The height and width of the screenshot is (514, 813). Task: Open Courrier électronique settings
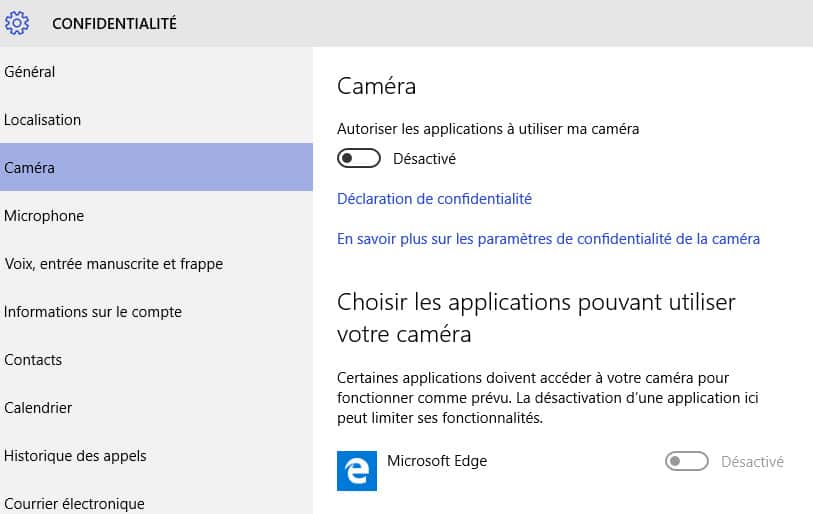click(156, 502)
